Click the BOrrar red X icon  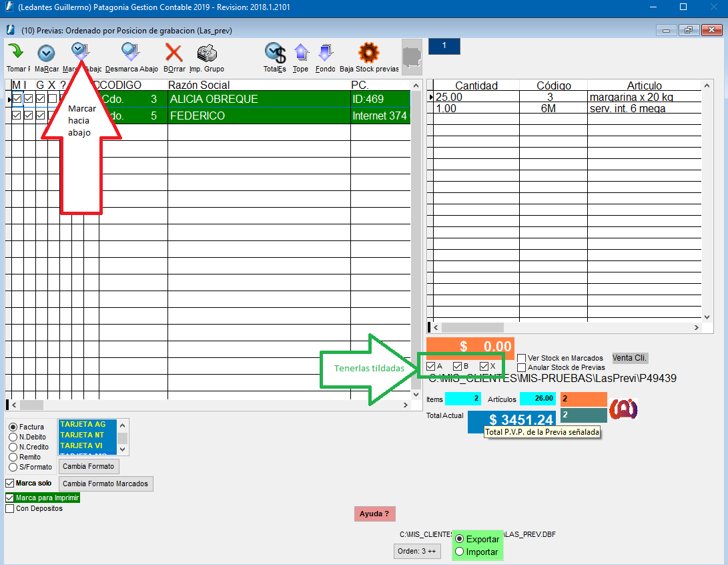[x=174, y=53]
